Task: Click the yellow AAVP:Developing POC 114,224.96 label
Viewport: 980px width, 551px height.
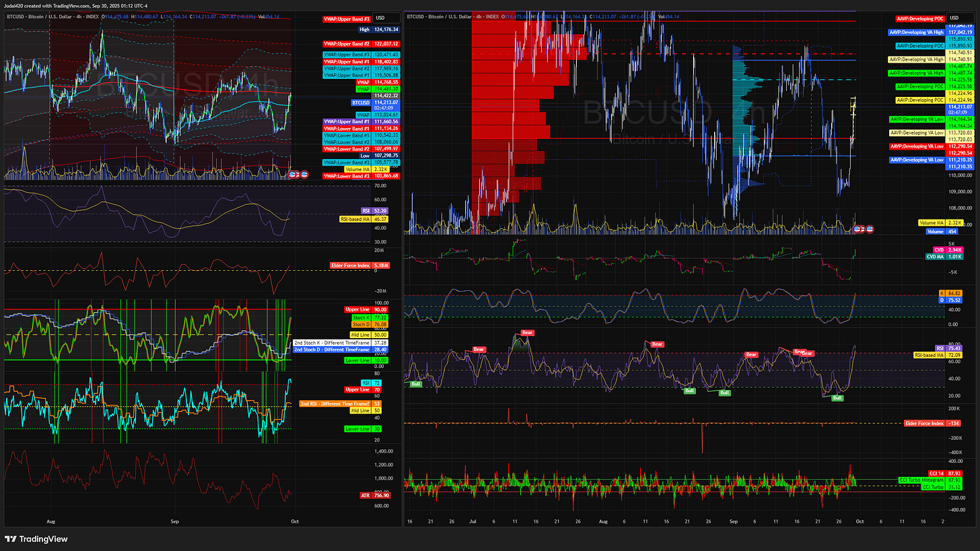Action: pos(935,100)
